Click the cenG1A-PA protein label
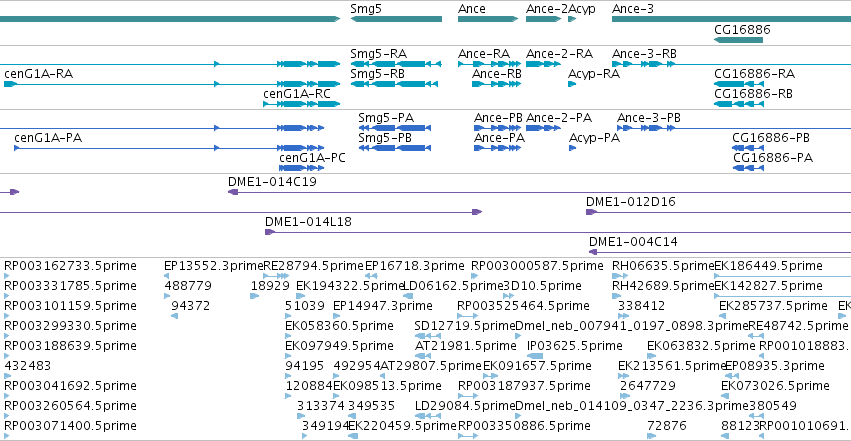 click(x=48, y=138)
